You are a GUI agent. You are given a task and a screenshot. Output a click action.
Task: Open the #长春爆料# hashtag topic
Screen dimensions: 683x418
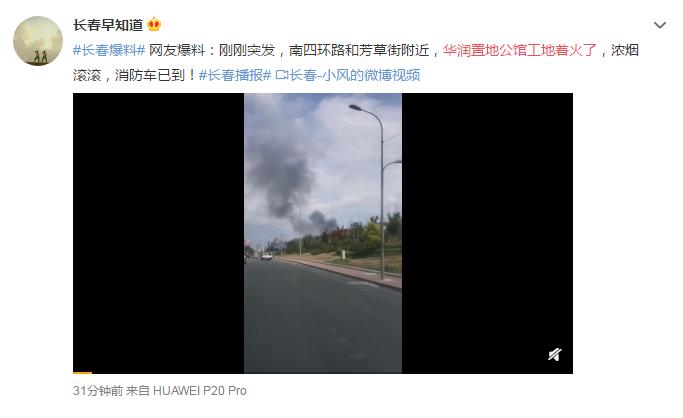109,50
